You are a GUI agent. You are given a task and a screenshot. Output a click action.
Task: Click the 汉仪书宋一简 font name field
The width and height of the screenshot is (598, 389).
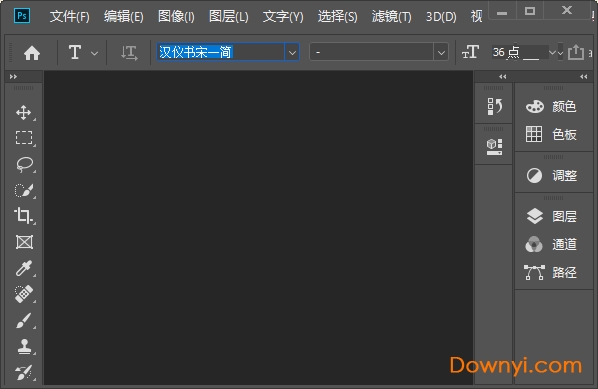click(220, 52)
